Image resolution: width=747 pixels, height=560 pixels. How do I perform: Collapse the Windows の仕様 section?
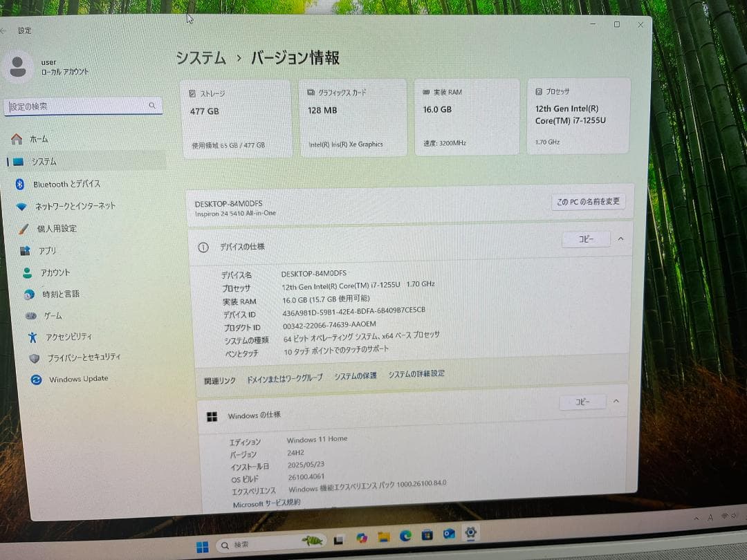(616, 401)
